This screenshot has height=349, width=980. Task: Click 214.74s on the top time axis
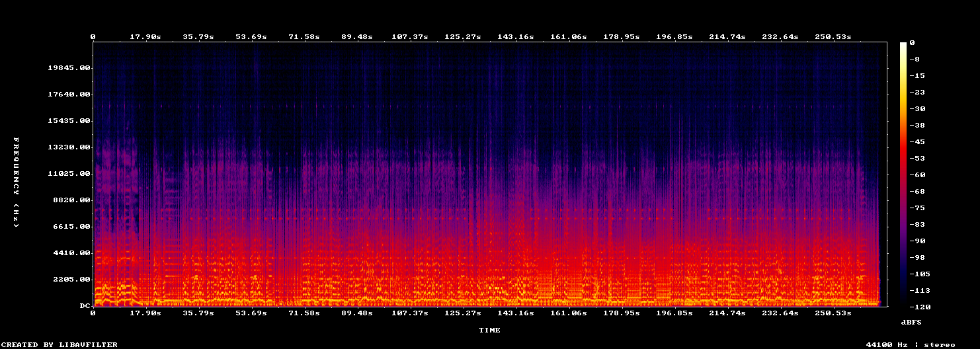[x=727, y=37]
